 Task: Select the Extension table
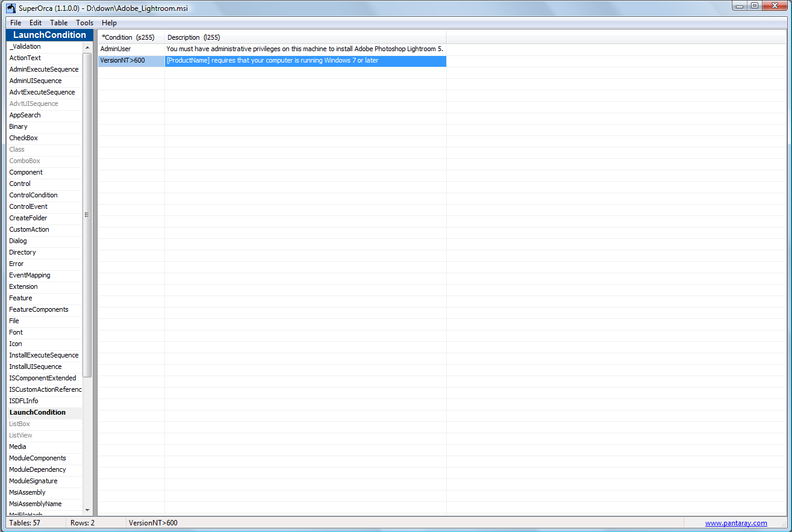(45, 286)
